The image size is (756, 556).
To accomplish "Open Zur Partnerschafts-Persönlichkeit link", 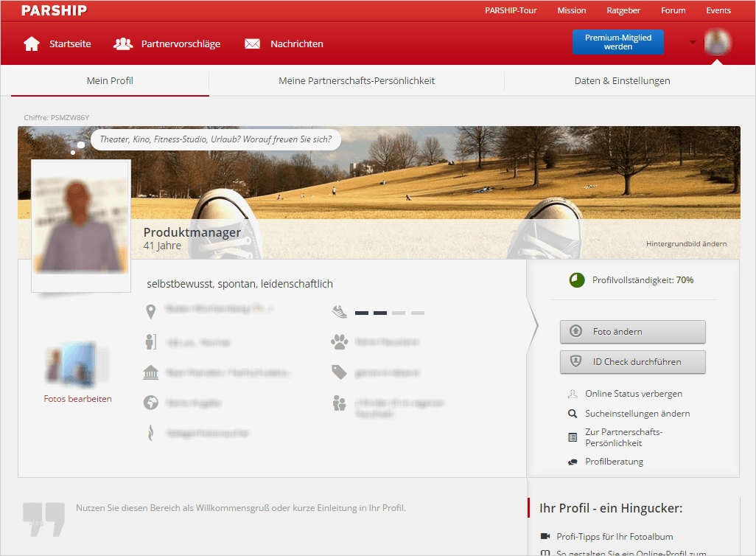I will pyautogui.click(x=624, y=437).
